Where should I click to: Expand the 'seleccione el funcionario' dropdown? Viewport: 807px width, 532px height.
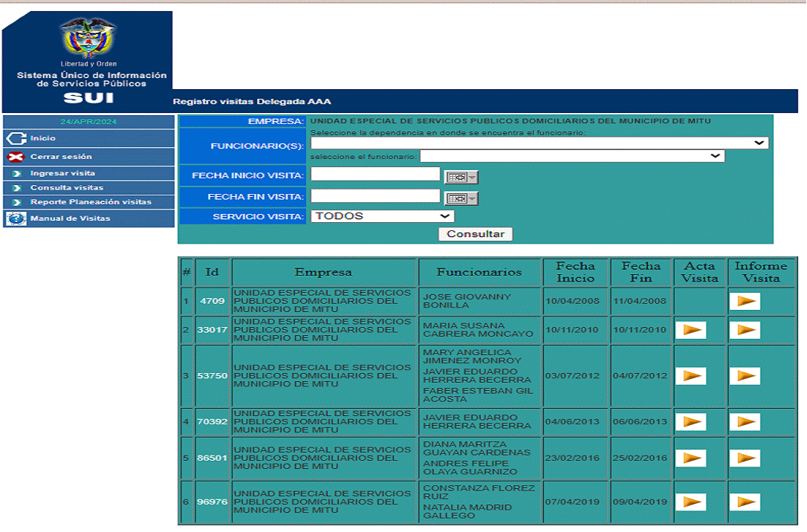coord(571,156)
